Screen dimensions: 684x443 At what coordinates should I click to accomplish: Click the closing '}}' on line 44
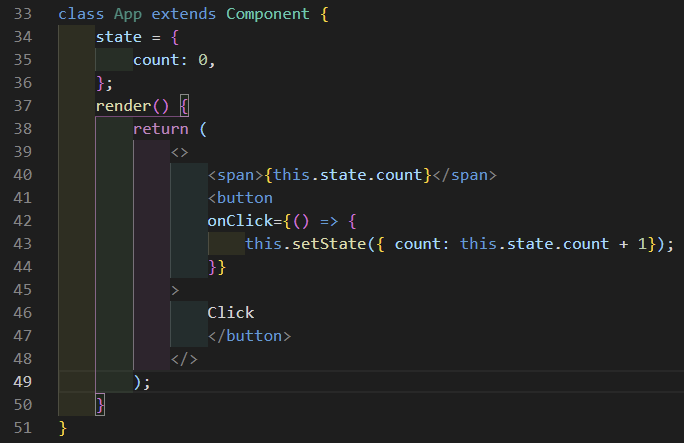217,267
